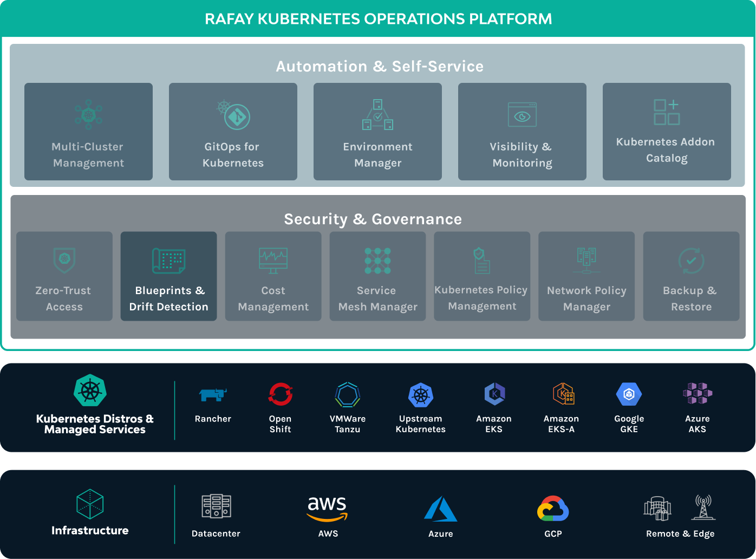Click the Rafay Kubernetes Operations Platform header
Screen dimensions: 756x559
[x=378, y=19]
